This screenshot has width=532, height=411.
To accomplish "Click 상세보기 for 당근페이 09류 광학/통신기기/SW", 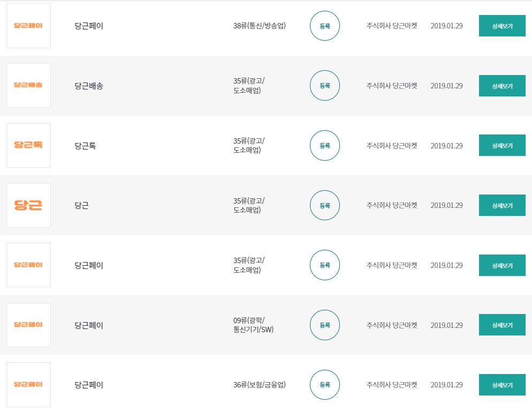I will coord(501,325).
